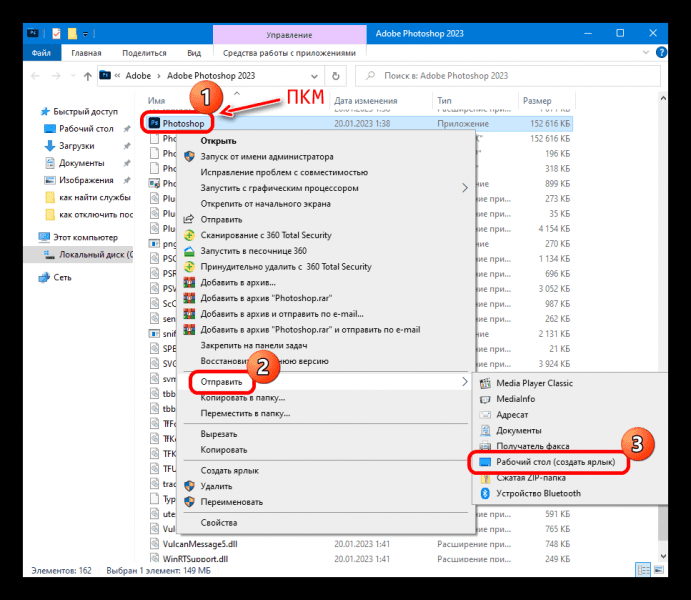691x600 pixels.
Task: Select Этот компьютер in navigation pane
Action: pyautogui.click(x=78, y=237)
